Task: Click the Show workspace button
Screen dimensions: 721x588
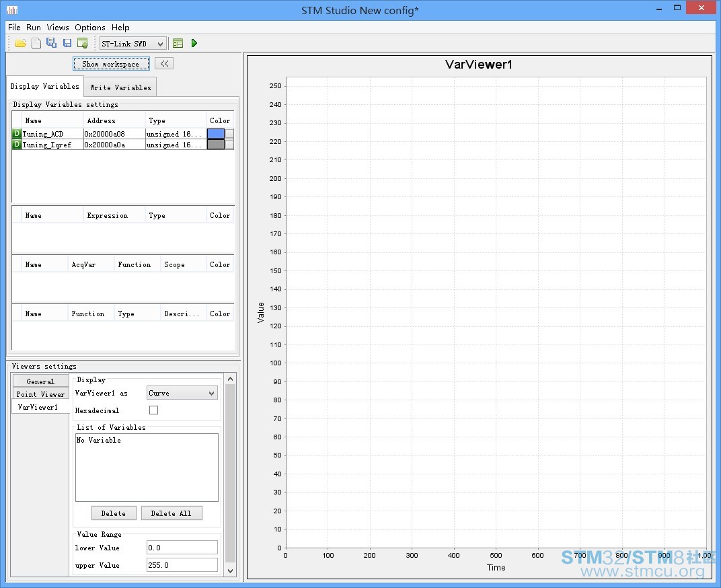Action: pyautogui.click(x=111, y=64)
